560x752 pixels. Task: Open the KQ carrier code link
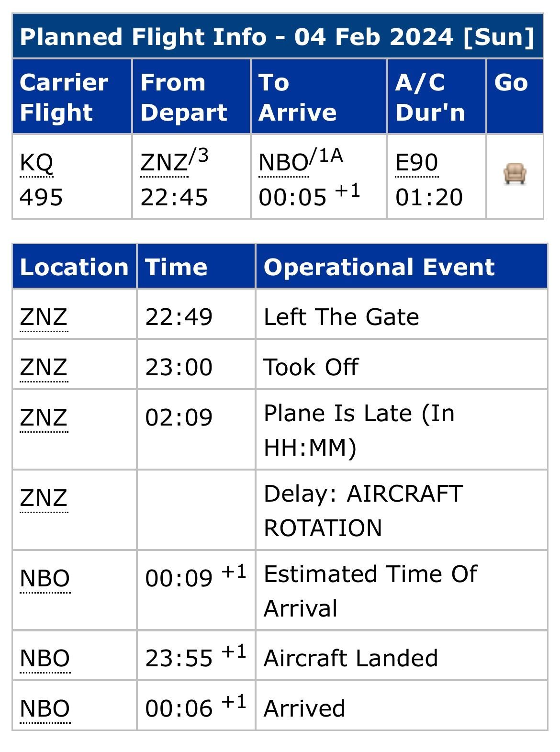(x=36, y=163)
